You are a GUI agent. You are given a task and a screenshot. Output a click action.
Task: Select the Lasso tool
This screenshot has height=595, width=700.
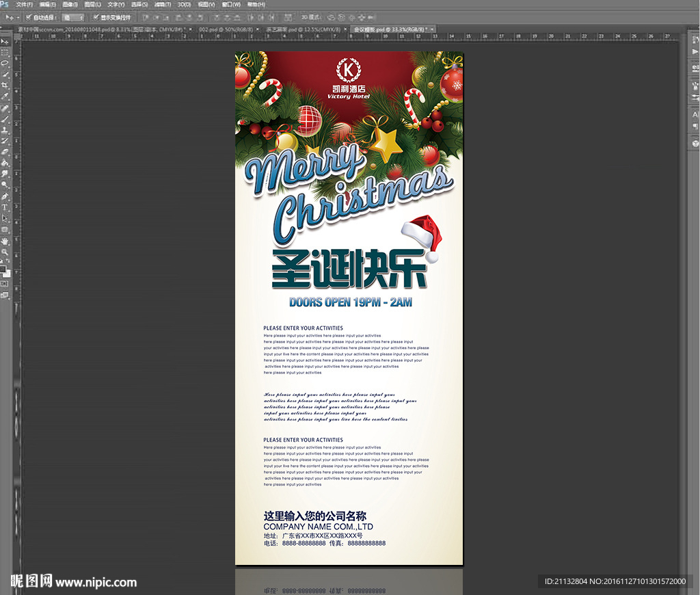click(5, 63)
